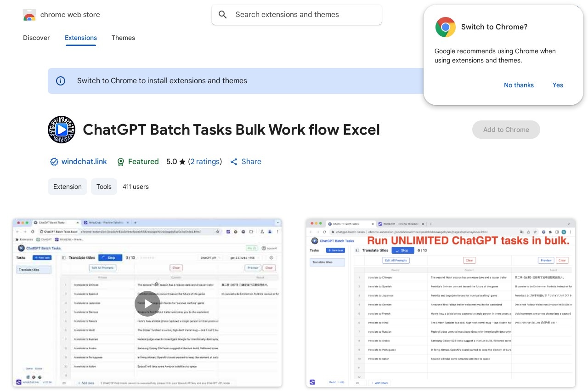This screenshot has width=588, height=392.
Task: Click the "chrome web store" title text
Action: point(70,15)
